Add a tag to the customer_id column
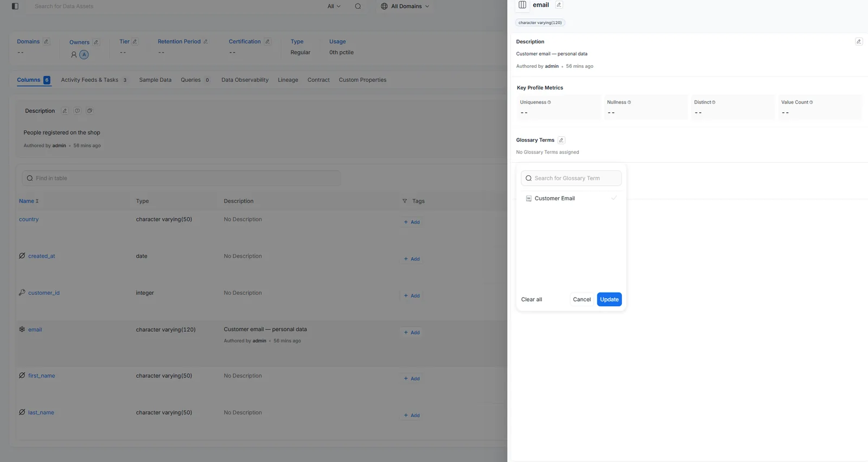This screenshot has width=868, height=462. point(412,296)
